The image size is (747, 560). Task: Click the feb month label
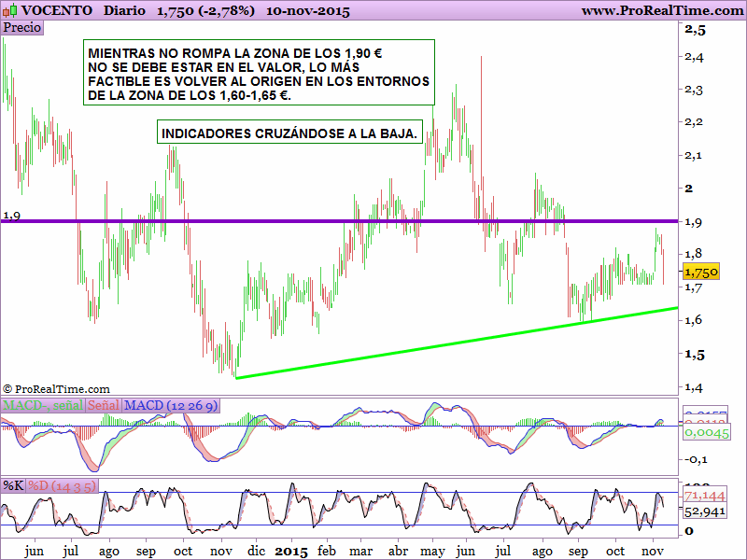click(326, 551)
